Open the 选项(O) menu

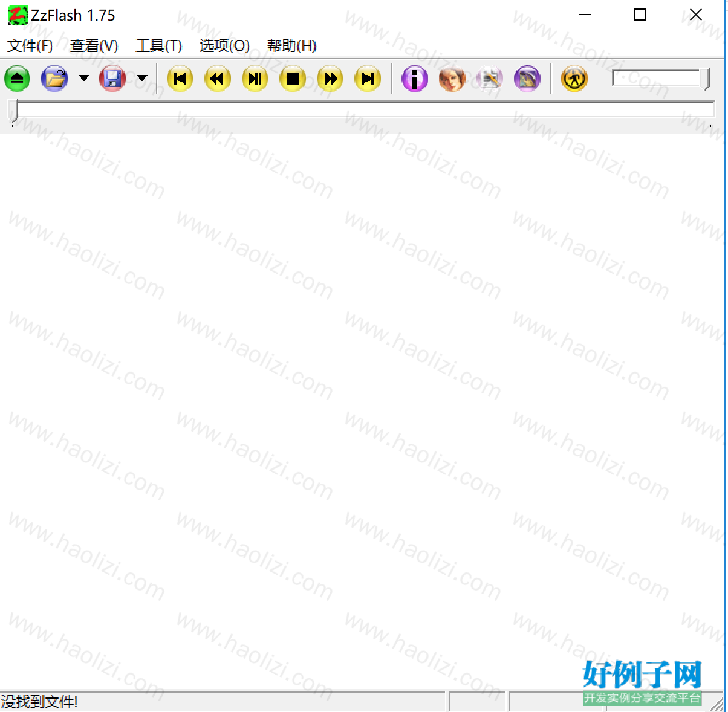(224, 46)
